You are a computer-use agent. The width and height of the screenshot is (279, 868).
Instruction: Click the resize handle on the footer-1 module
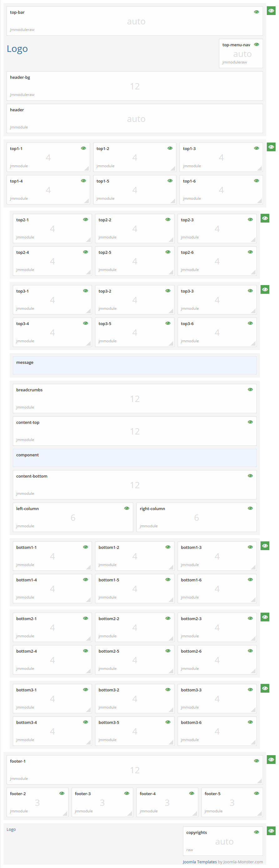click(x=259, y=781)
